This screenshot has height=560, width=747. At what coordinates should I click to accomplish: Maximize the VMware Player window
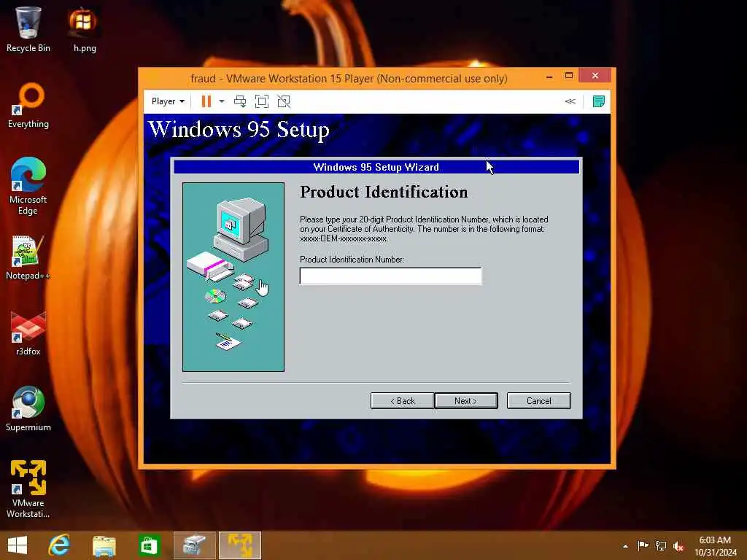568,76
